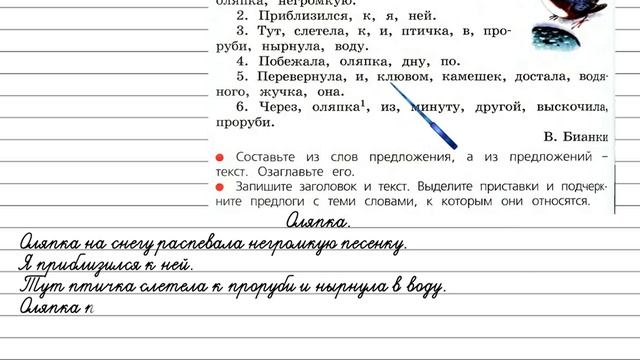Click the text "руби, нырнула, воду."
Viewport: 640px width, 360px height.
pyautogui.click(x=292, y=47)
